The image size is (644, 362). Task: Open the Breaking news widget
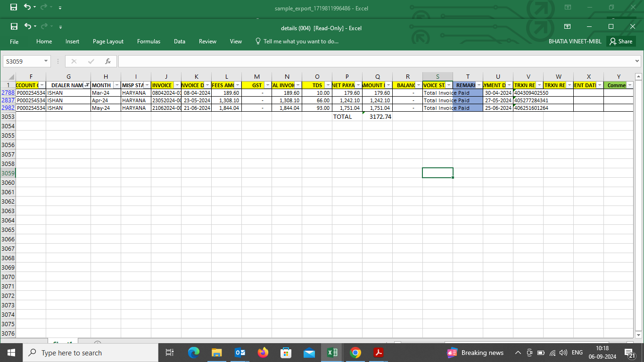pyautogui.click(x=475, y=353)
